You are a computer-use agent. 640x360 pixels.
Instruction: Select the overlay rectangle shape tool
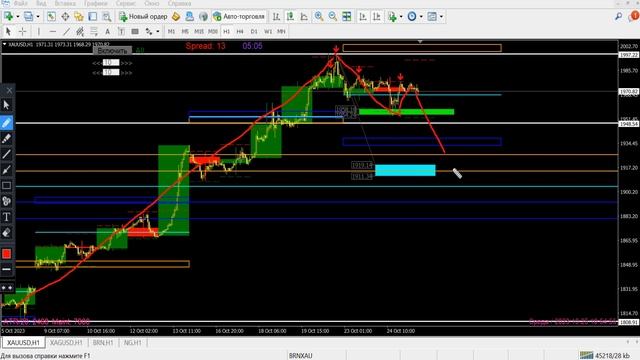(x=7, y=186)
